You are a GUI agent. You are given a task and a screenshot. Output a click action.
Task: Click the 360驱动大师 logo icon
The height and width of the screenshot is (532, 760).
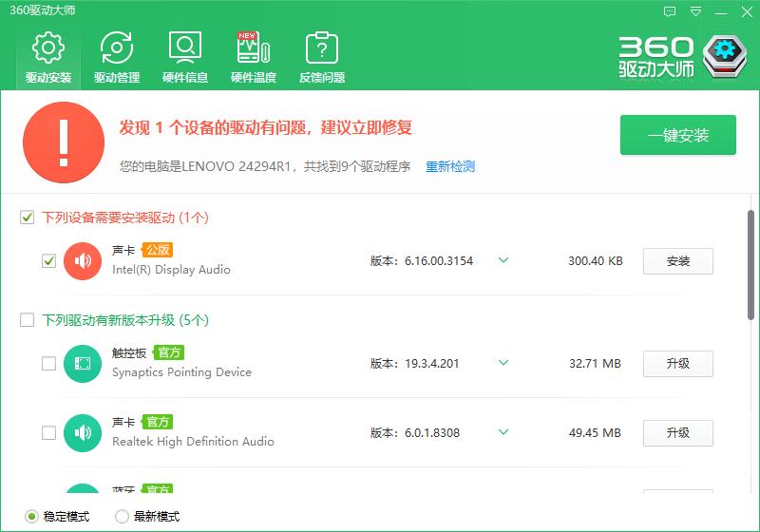724,56
